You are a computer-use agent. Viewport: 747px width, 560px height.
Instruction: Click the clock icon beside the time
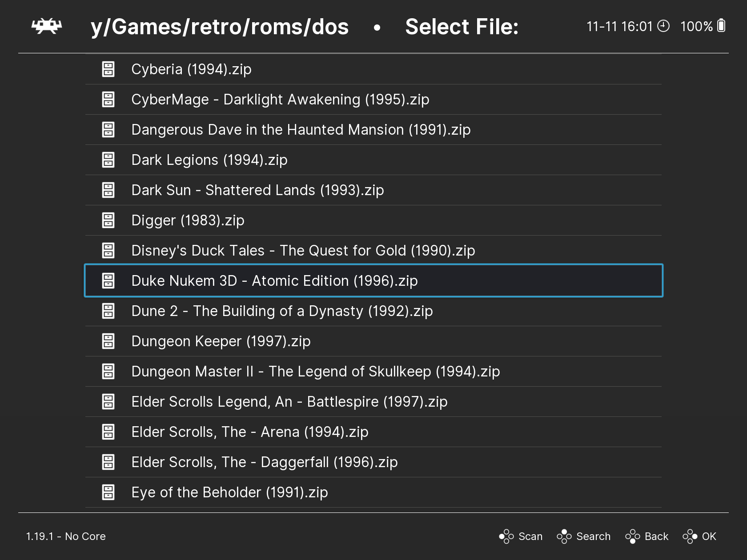point(663,26)
